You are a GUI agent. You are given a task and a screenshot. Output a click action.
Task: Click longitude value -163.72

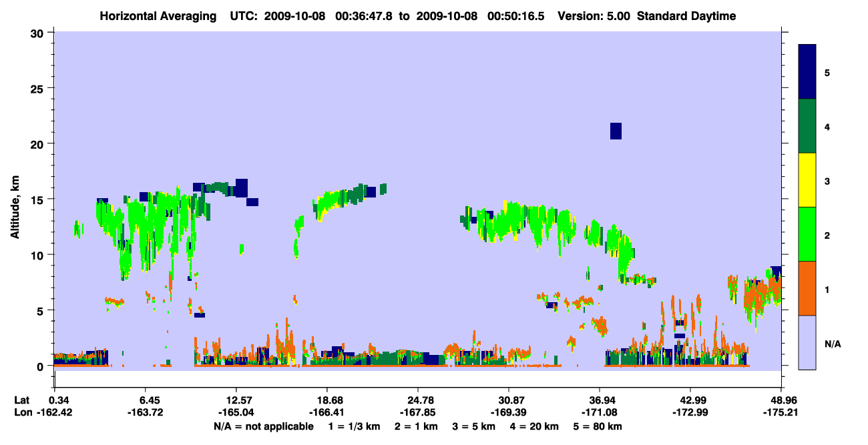tap(146, 412)
